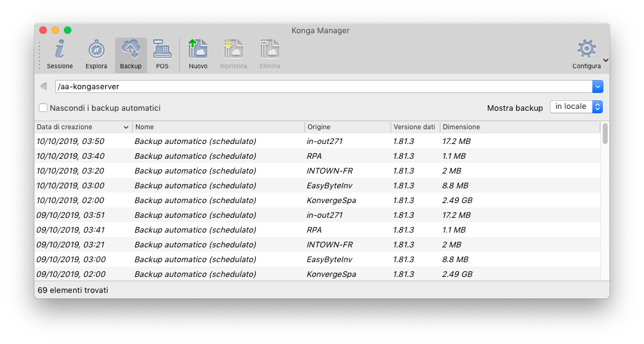
Task: Click size 8.8 MB in 09/10/2019 03:00 row
Action: (455, 259)
